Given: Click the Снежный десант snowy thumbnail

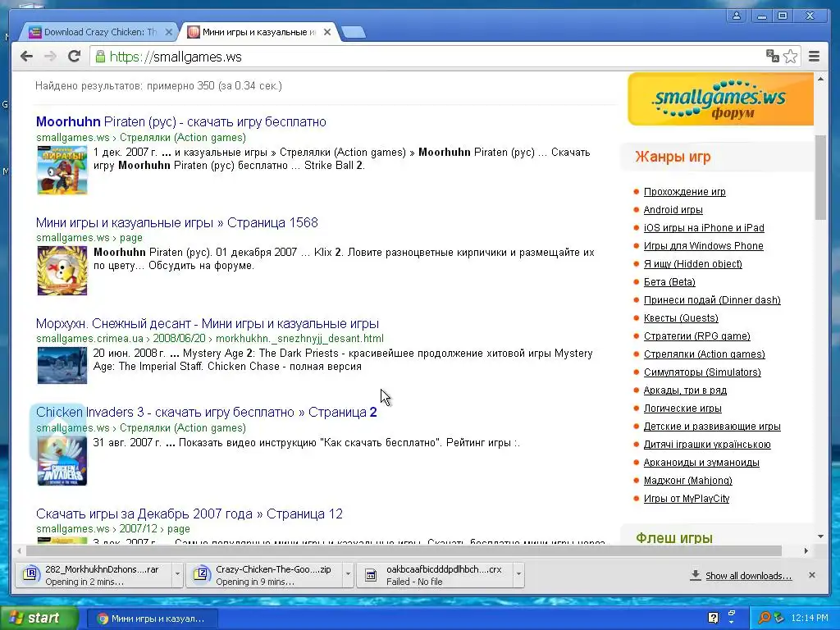Looking at the screenshot, I should pos(62,365).
